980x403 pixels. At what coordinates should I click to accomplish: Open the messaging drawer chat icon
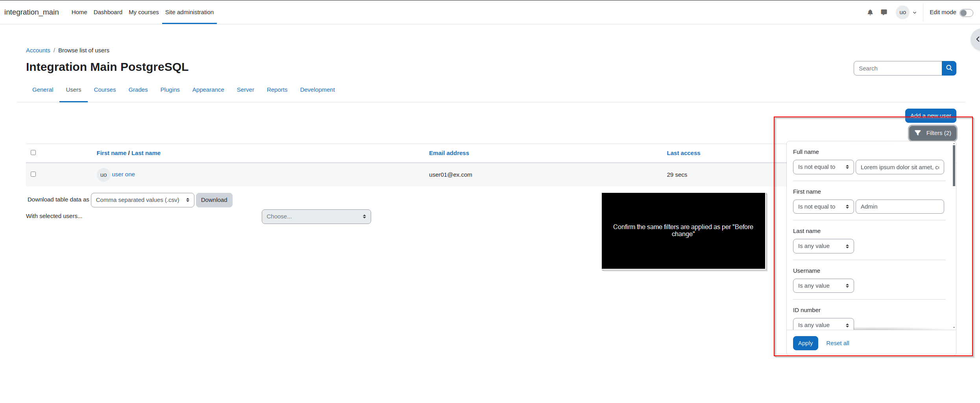pos(884,12)
